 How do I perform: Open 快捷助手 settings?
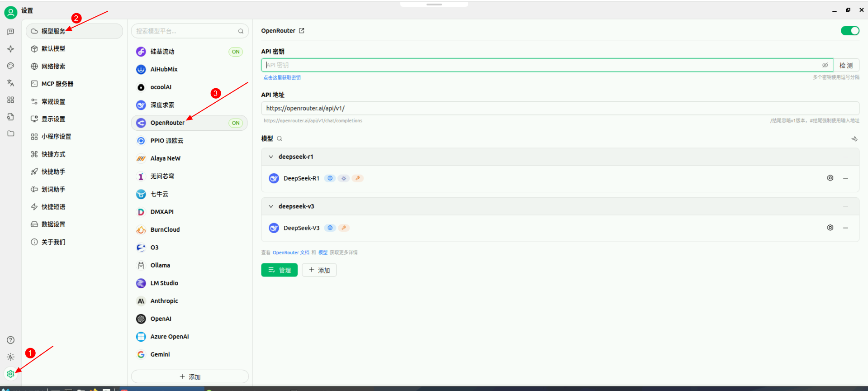75,172
